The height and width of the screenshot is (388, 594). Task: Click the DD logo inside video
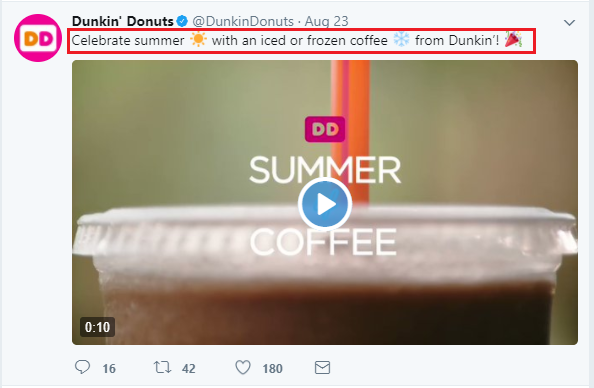tap(325, 129)
